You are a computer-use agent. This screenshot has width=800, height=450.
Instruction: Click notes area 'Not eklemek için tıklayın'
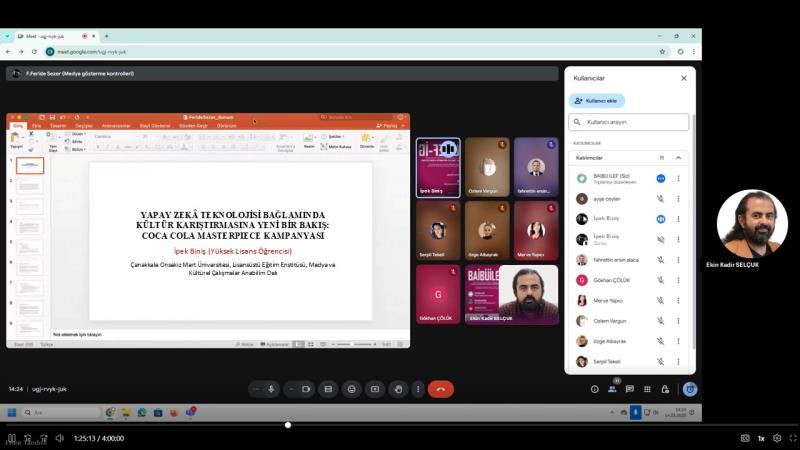pos(77,335)
